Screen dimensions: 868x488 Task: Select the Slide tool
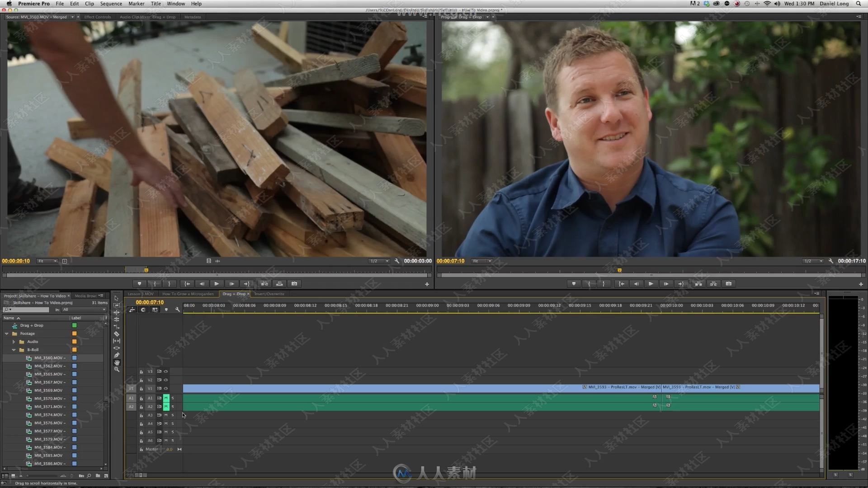click(116, 348)
